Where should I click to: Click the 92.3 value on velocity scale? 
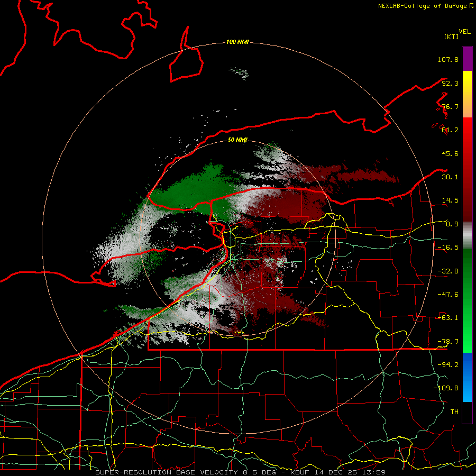click(450, 83)
